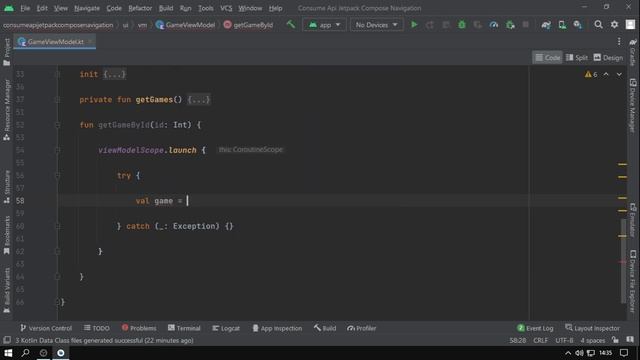This screenshot has width=640, height=360.
Task: Open Device Manager toolbar icon
Action: click(562, 24)
